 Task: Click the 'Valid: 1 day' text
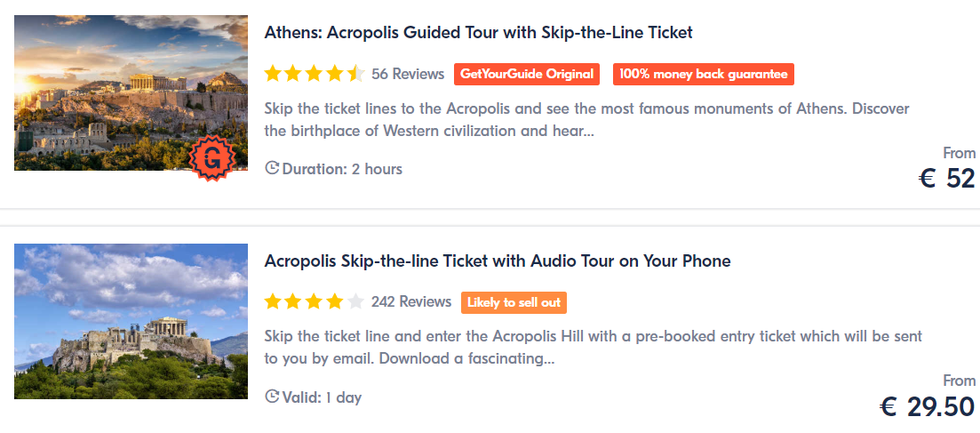tap(322, 397)
